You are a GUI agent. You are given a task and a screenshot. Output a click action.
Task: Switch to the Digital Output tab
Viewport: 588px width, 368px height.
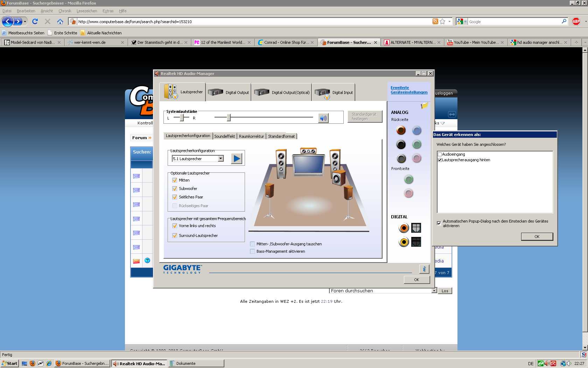[x=229, y=93]
